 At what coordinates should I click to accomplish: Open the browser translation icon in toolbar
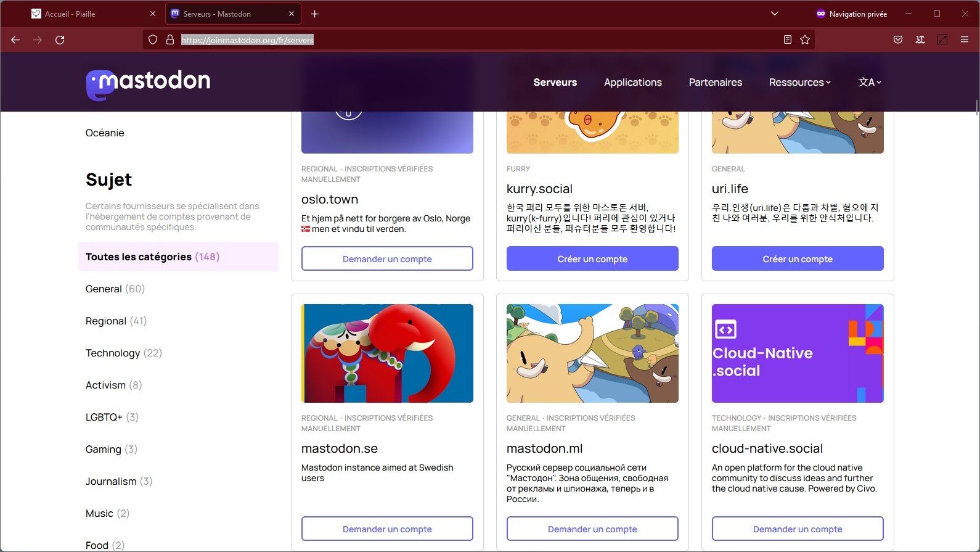920,40
